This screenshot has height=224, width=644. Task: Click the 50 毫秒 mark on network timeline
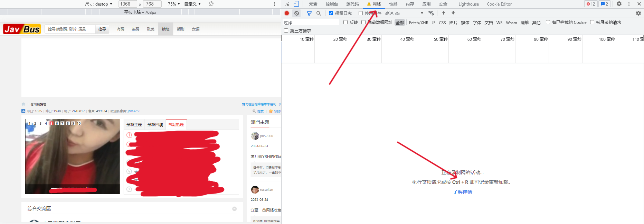(x=441, y=39)
